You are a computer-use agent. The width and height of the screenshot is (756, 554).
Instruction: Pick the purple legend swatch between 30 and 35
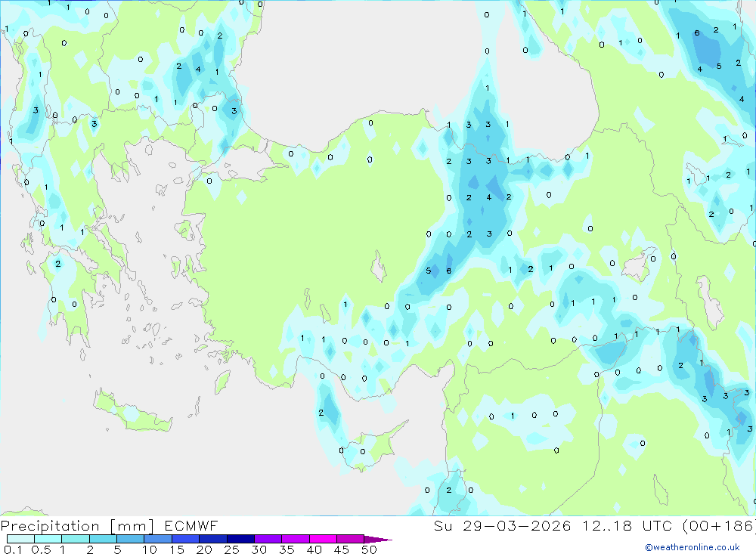pos(268,539)
